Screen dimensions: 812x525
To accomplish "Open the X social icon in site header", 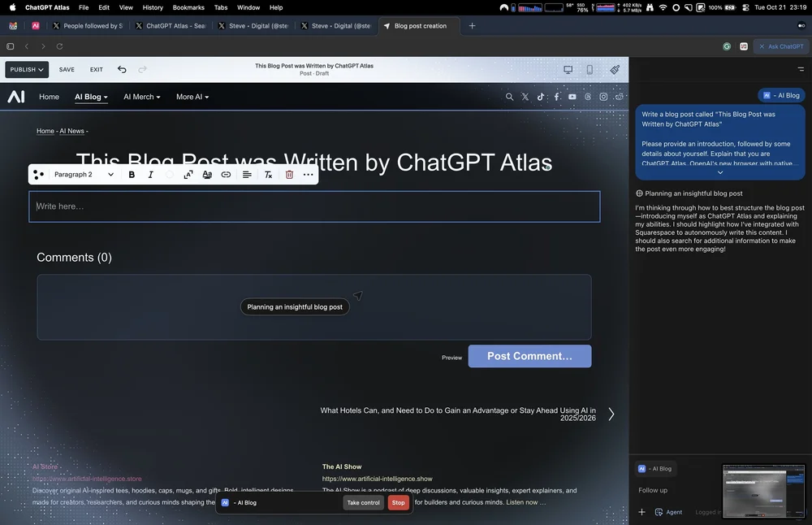I will pyautogui.click(x=525, y=97).
